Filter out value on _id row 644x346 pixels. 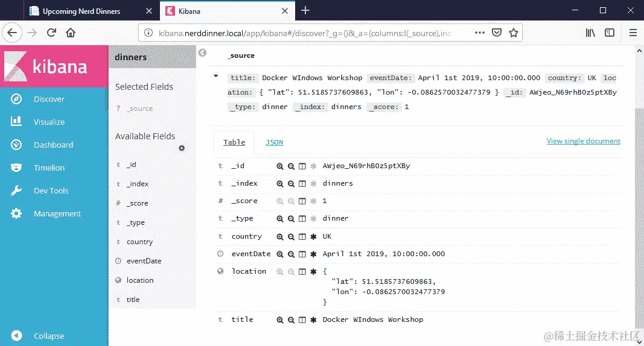pos(291,166)
